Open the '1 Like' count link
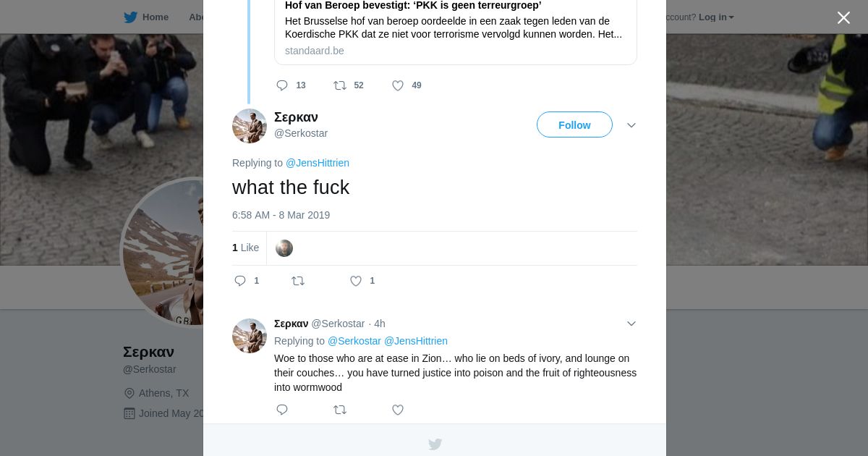868x456 pixels. [246, 248]
